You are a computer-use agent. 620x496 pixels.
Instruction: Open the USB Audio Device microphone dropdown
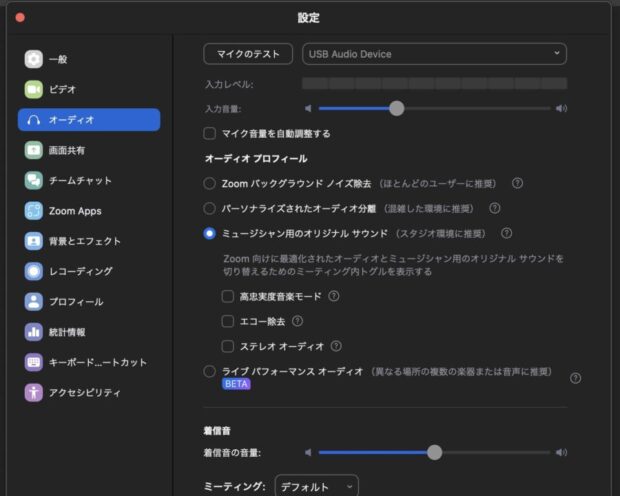433,54
